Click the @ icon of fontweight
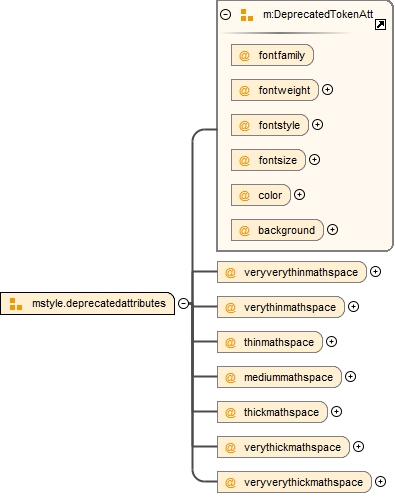 pos(244,90)
